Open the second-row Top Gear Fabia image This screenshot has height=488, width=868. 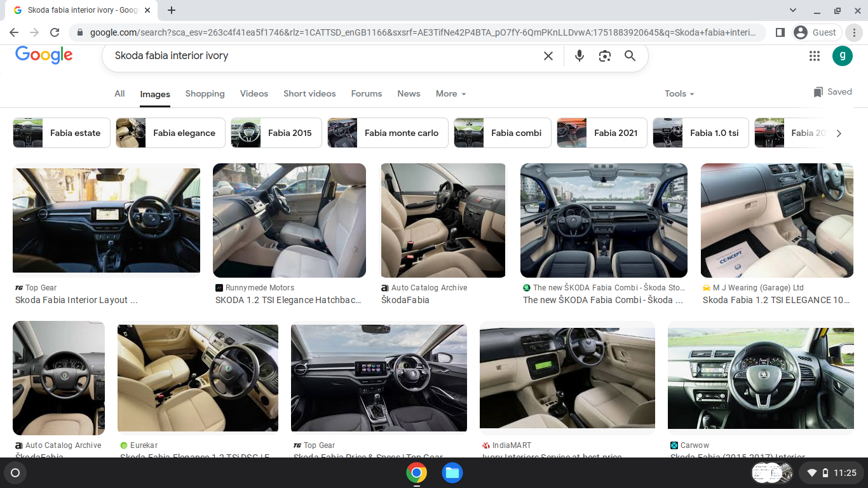(x=379, y=378)
